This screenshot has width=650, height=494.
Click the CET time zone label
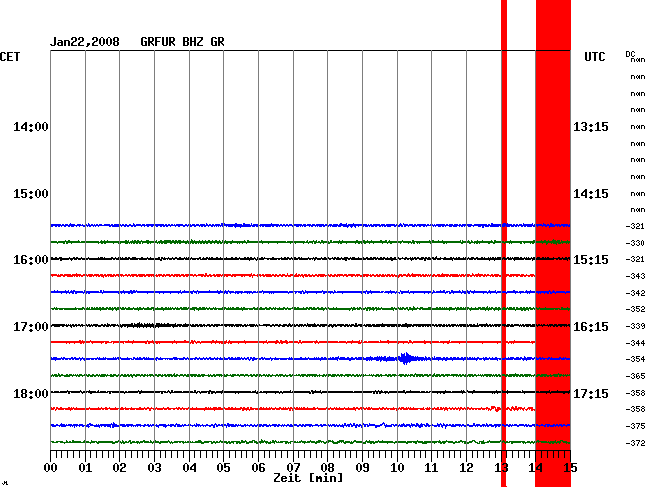point(10,57)
